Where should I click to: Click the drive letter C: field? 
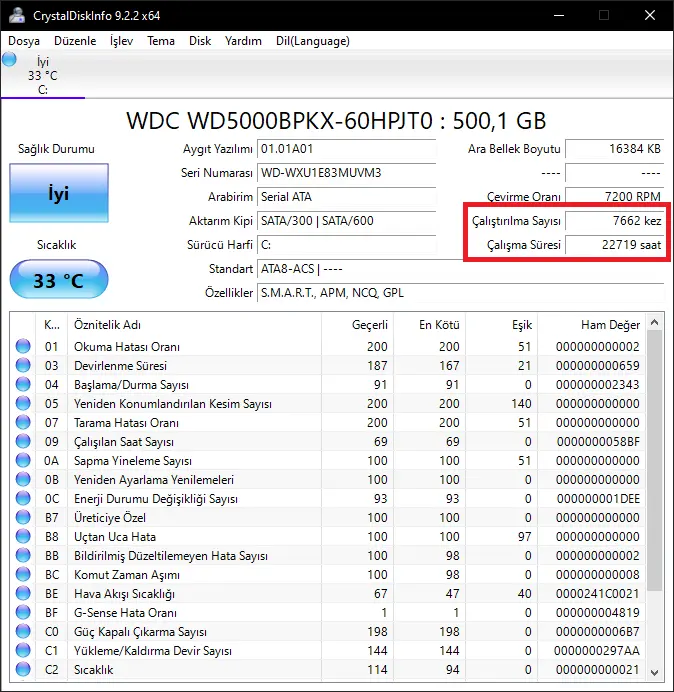tap(346, 245)
